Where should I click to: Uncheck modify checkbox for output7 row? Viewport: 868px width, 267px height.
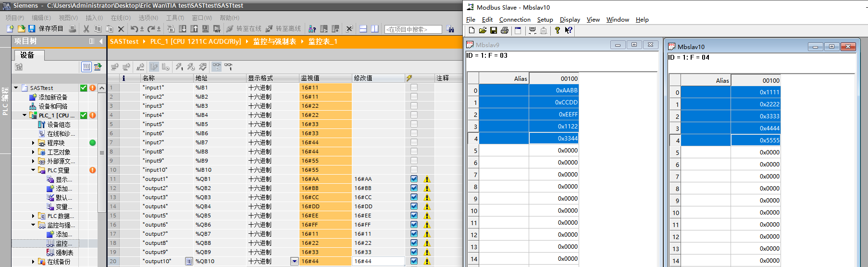(414, 234)
